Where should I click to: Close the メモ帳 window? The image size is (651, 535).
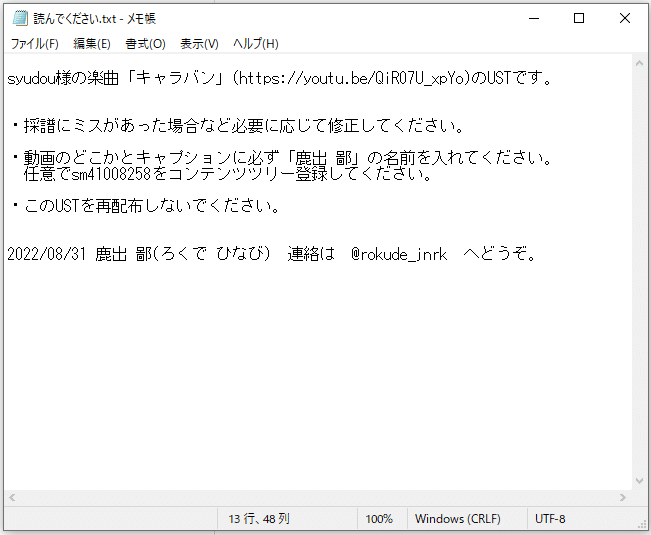pyautogui.click(x=624, y=18)
